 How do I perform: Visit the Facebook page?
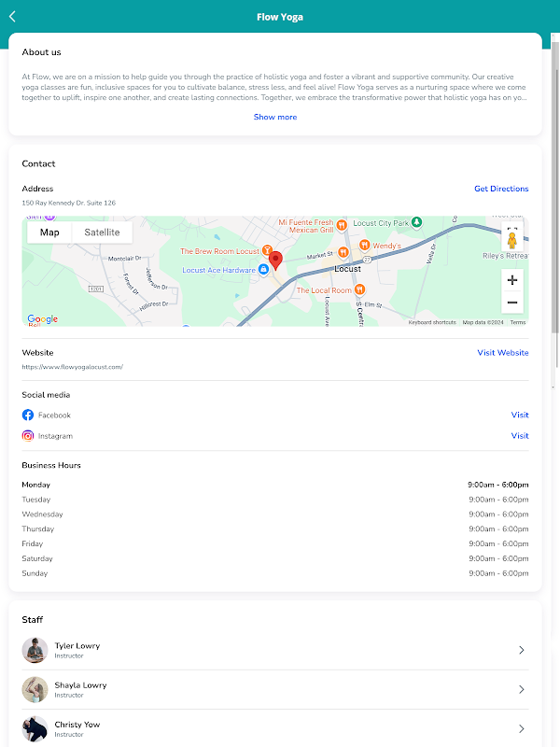(520, 415)
